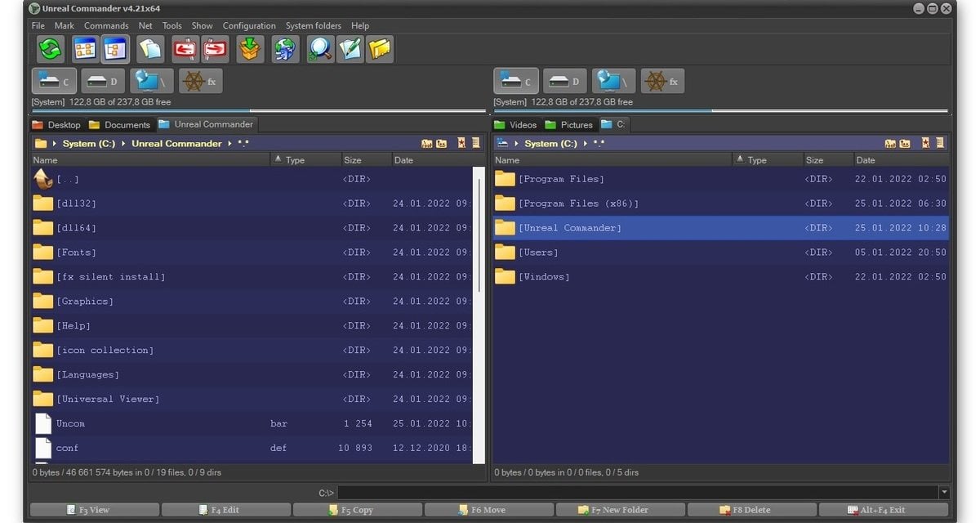Expand arrow before Unreal Commander in left path
The image size is (980, 523).
[x=124, y=144]
